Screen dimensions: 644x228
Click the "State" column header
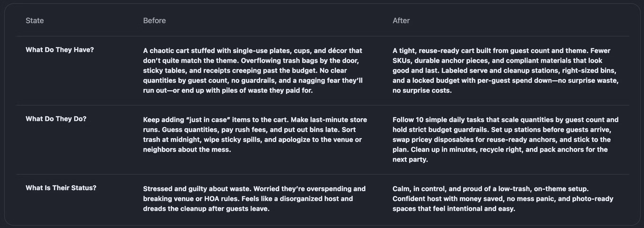coord(35,20)
